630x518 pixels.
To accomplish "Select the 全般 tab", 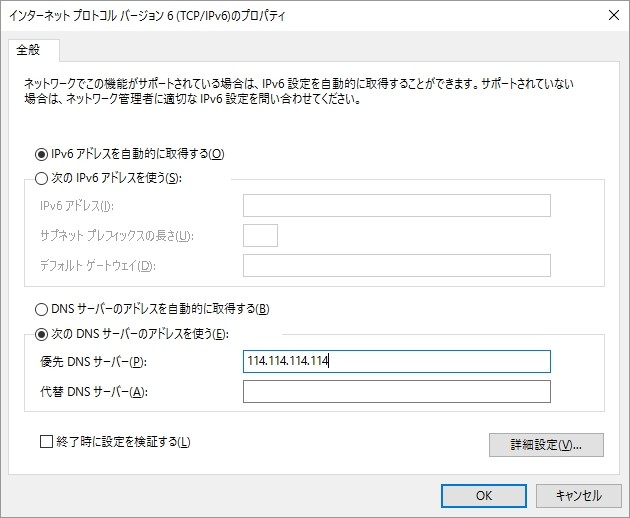I will [x=33, y=49].
